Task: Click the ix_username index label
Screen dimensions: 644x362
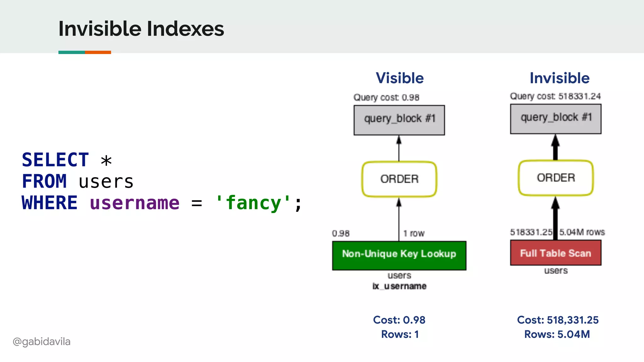Action: (x=399, y=286)
